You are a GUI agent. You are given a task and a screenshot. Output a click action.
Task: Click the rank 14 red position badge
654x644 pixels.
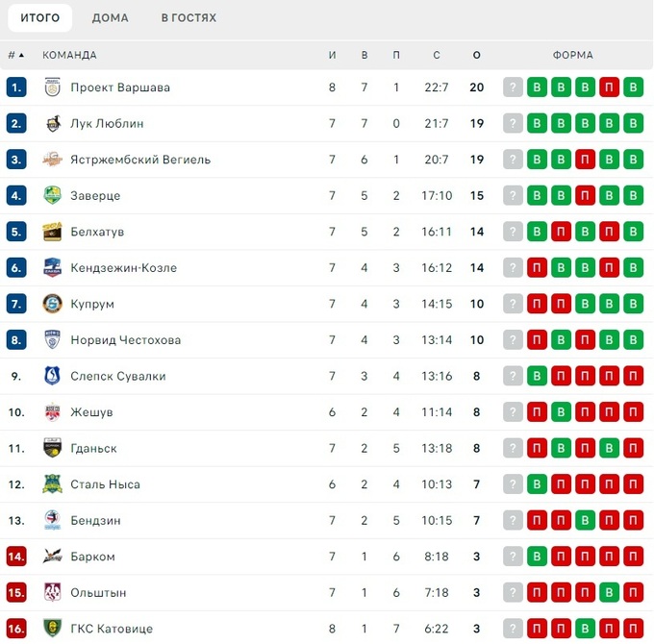[16, 557]
